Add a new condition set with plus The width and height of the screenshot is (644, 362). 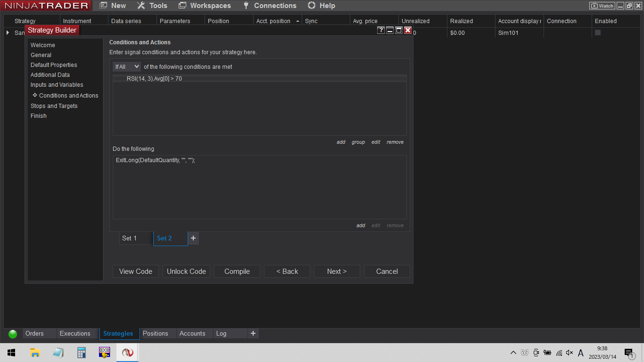[x=193, y=238]
